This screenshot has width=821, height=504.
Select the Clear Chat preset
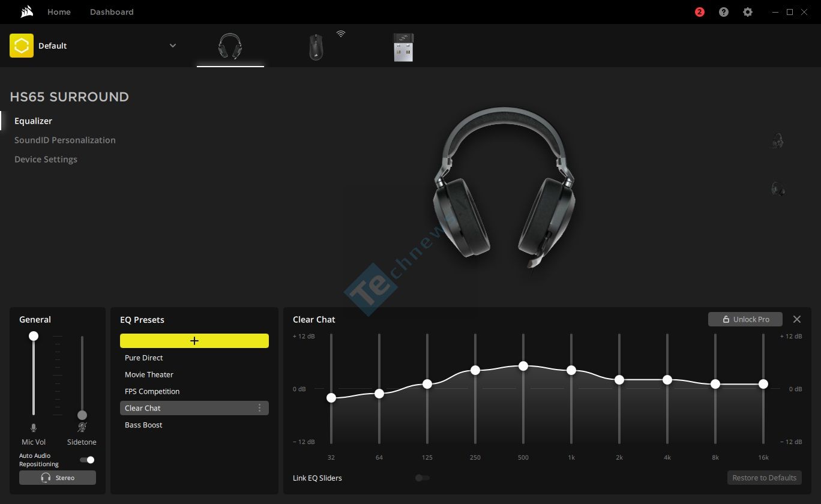pyautogui.click(x=194, y=408)
